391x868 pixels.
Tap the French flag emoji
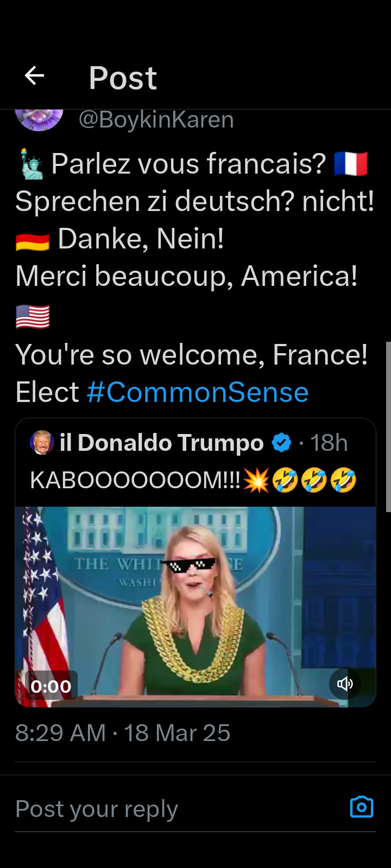click(351, 164)
